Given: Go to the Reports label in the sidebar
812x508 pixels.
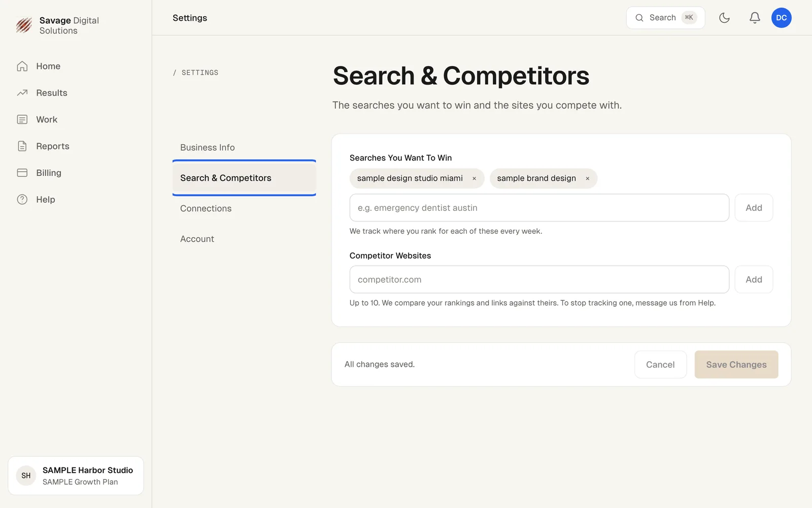Looking at the screenshot, I should click(x=53, y=146).
